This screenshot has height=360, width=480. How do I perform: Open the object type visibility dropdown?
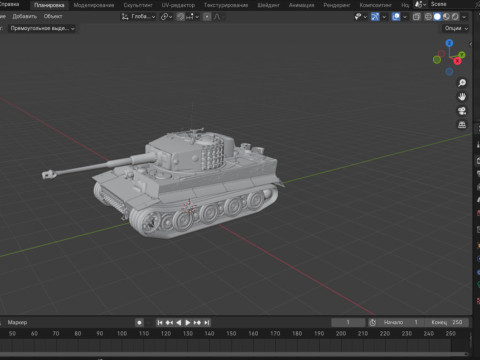(360, 17)
